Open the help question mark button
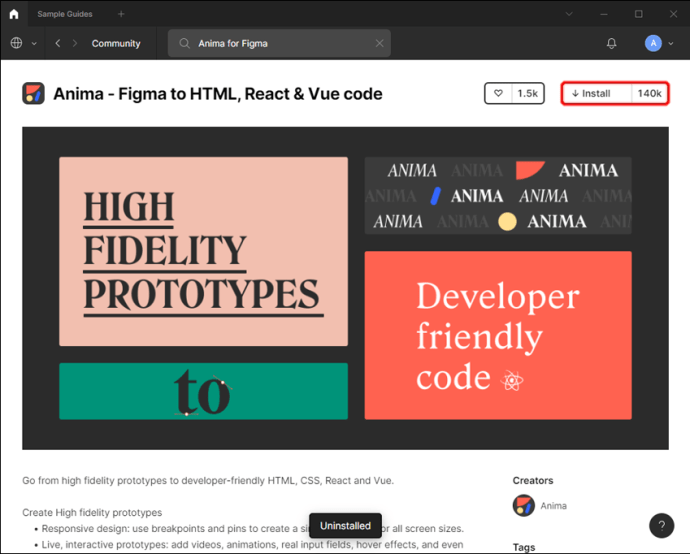The width and height of the screenshot is (690, 554). click(661, 525)
